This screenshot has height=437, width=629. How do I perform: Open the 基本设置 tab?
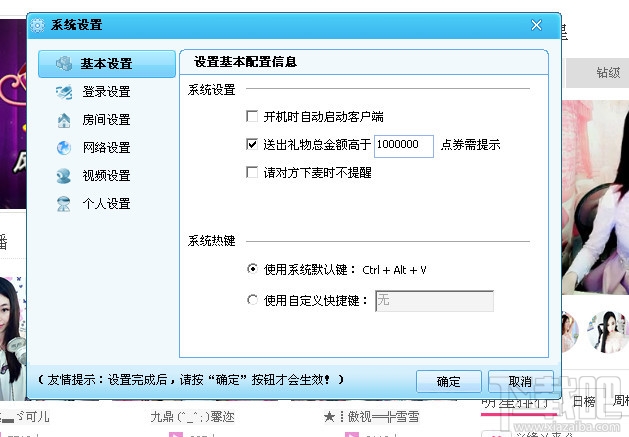click(x=107, y=64)
